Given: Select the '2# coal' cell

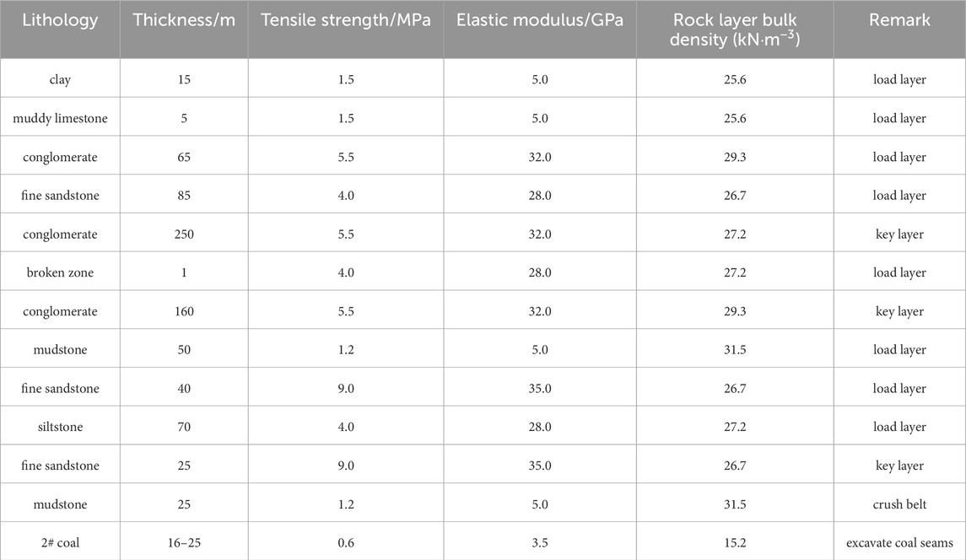Looking at the screenshot, I should (60, 543).
